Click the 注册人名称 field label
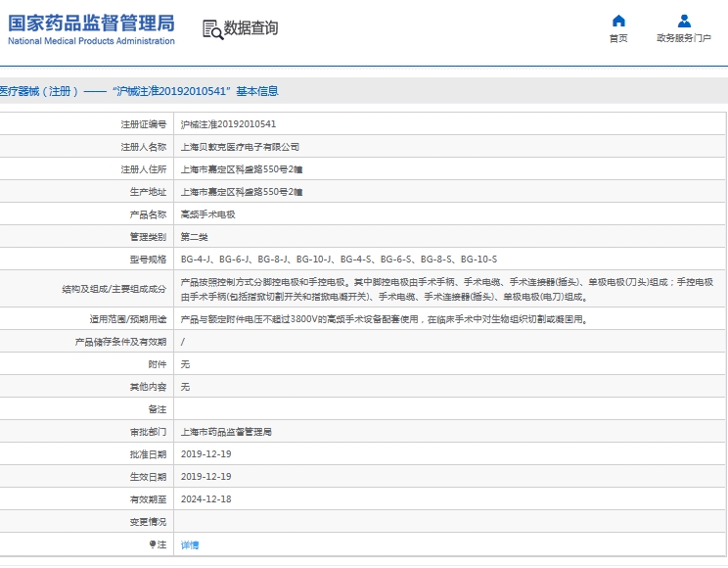This screenshot has width=728, height=568. (144, 147)
